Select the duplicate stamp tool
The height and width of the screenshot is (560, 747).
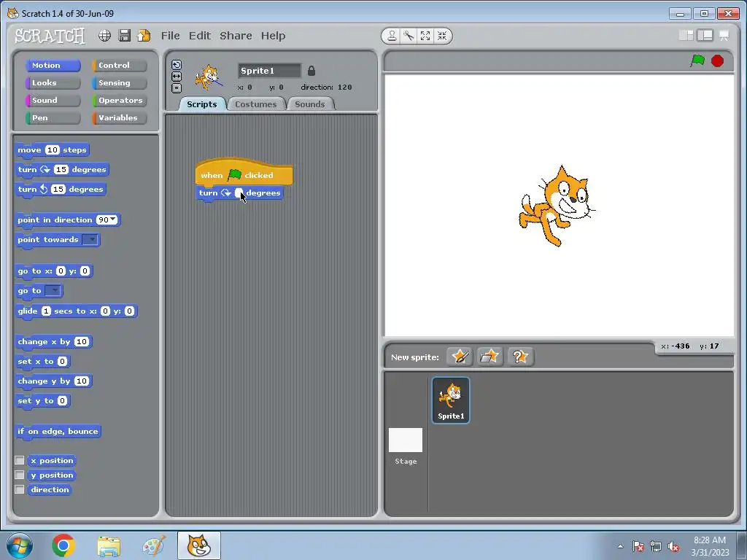[x=392, y=36]
